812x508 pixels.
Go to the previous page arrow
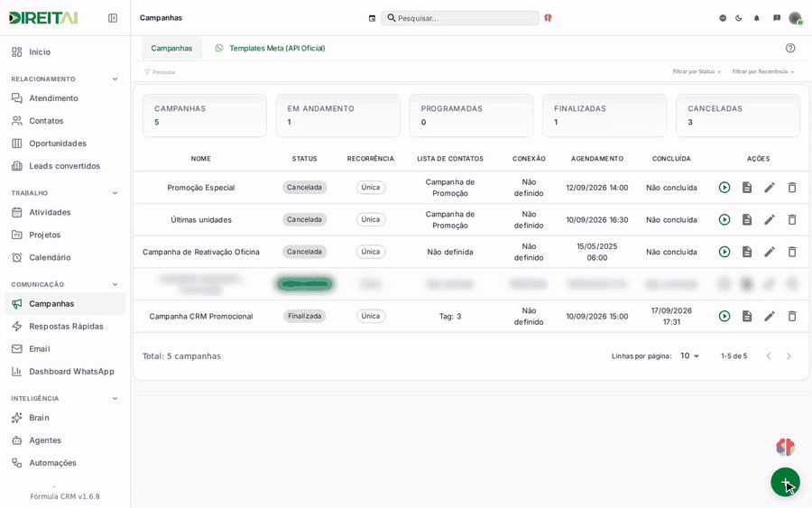pyautogui.click(x=769, y=356)
